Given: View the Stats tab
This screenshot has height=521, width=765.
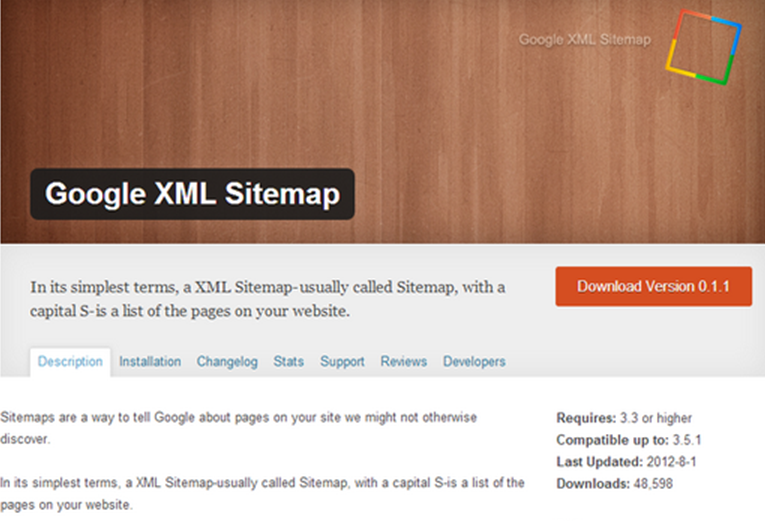Looking at the screenshot, I should click(x=288, y=361).
